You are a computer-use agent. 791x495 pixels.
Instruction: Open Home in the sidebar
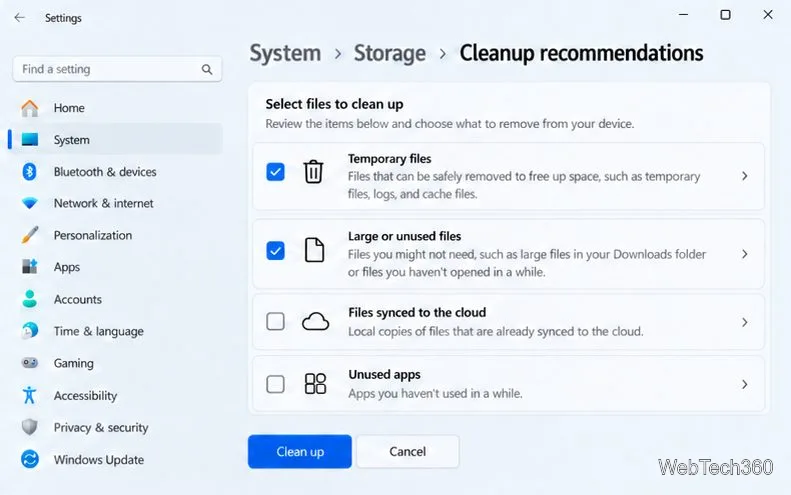116,108
